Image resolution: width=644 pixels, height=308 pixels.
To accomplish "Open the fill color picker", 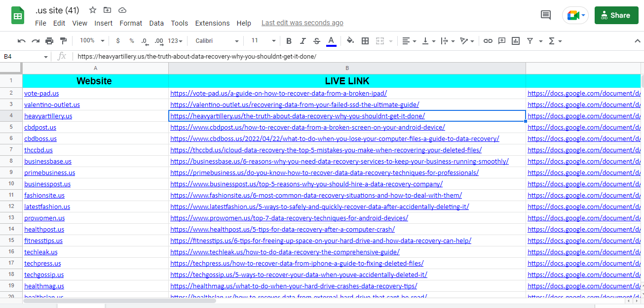I will pos(350,41).
